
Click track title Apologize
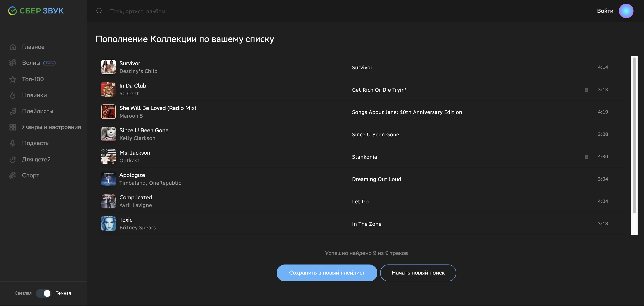pyautogui.click(x=132, y=175)
